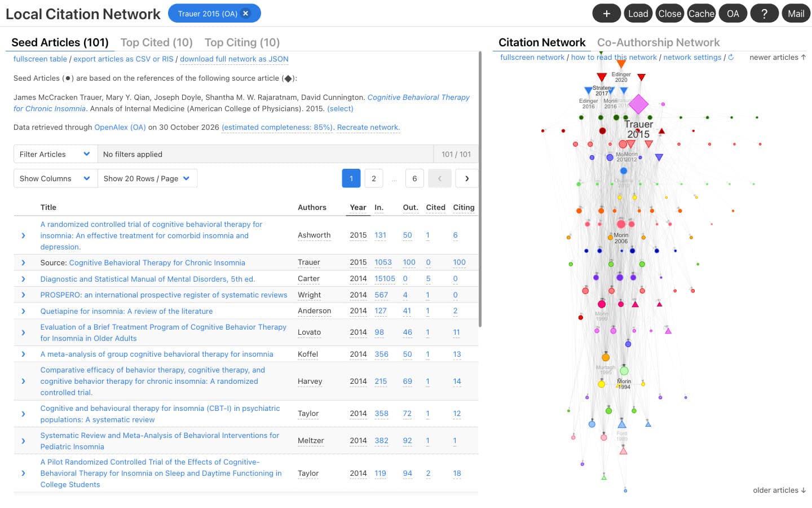Sort table by Cited column
Image resolution: width=812 pixels, height=508 pixels.
[435, 208]
